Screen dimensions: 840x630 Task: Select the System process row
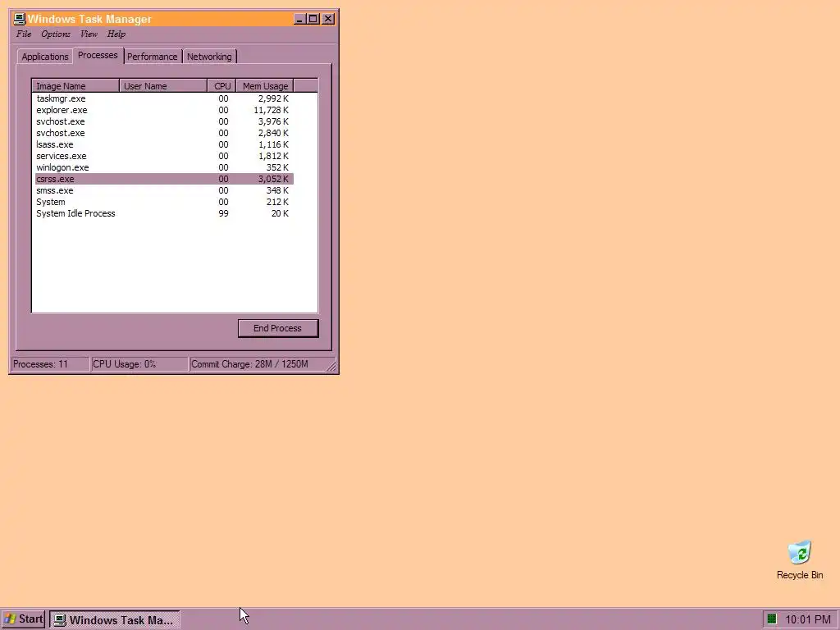(164, 202)
